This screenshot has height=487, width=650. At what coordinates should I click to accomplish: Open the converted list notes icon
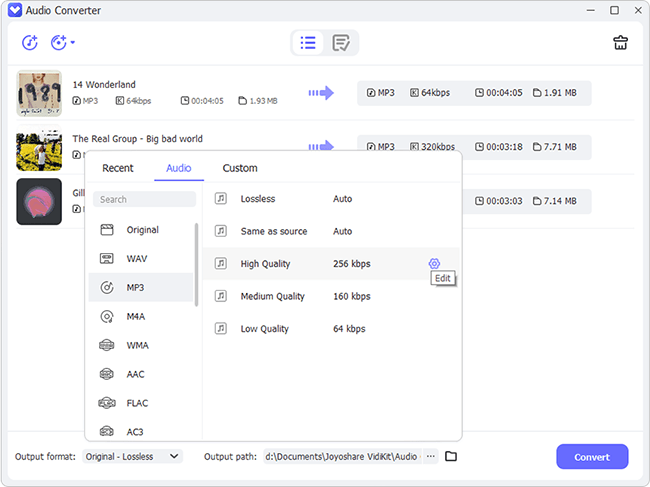[341, 43]
